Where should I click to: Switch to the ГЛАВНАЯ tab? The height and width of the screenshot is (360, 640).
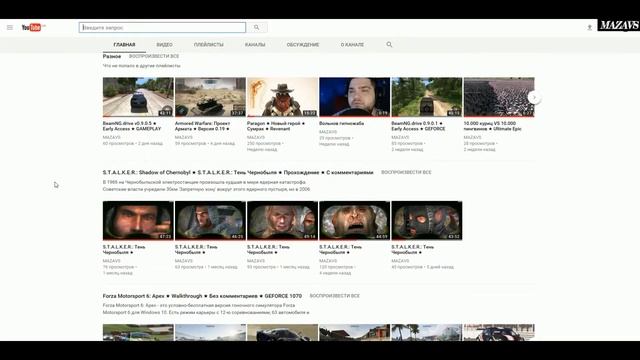tap(124, 44)
